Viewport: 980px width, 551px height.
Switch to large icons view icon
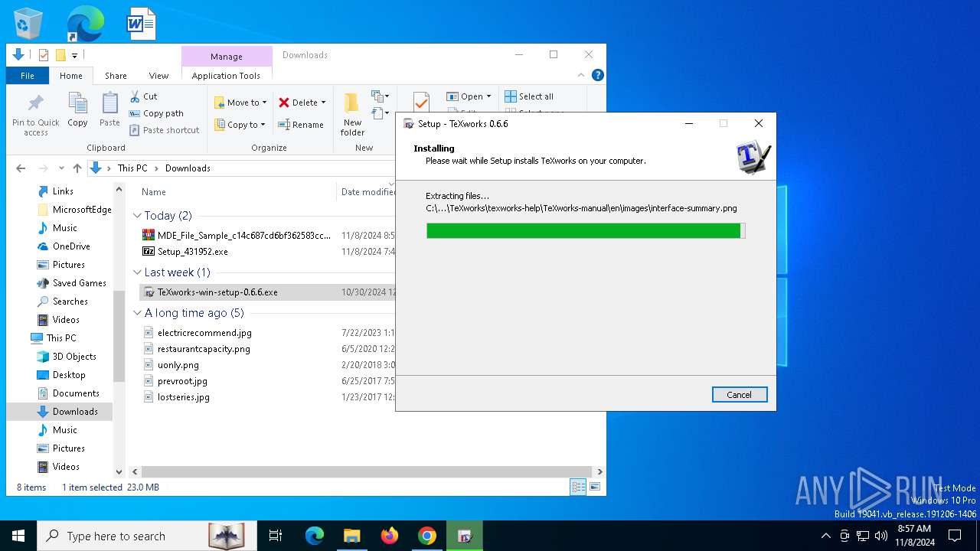(x=595, y=487)
